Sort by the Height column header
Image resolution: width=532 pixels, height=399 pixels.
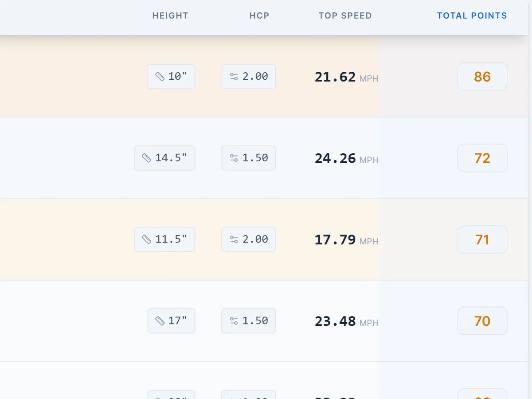click(x=170, y=16)
